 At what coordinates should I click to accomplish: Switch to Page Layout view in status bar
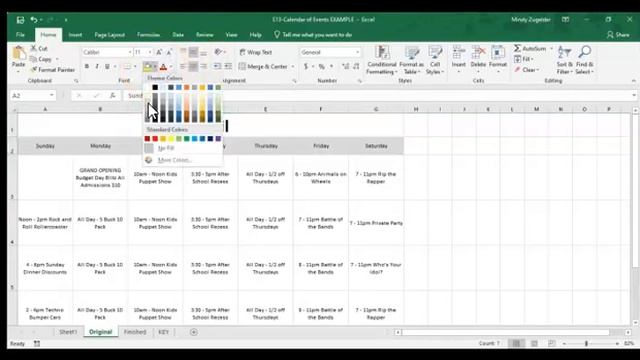(534, 344)
